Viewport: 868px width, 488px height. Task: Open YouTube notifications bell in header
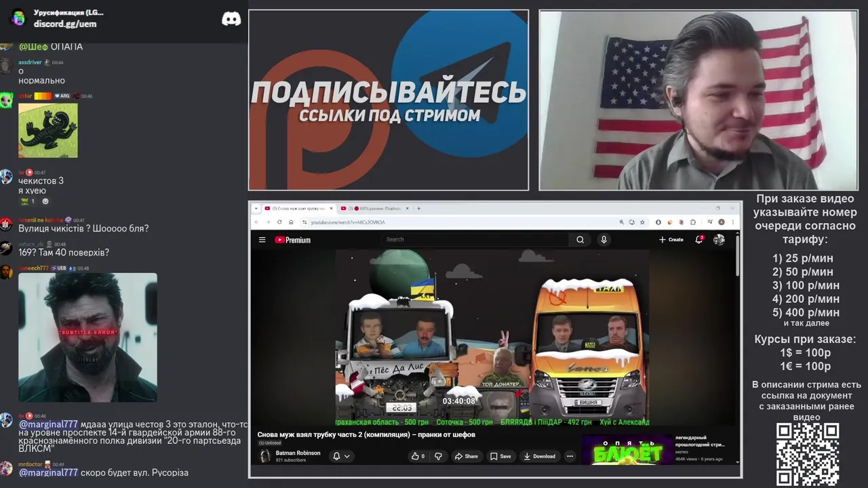click(699, 239)
